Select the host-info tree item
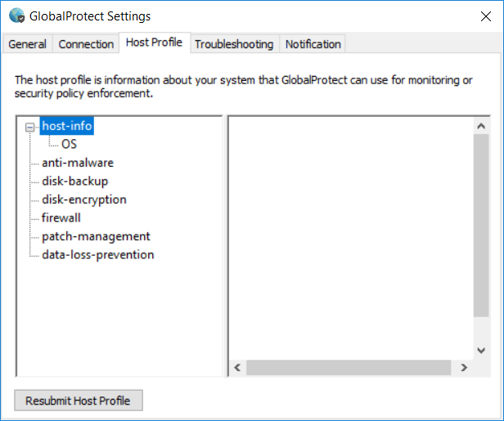This screenshot has height=421, width=504. (67, 126)
